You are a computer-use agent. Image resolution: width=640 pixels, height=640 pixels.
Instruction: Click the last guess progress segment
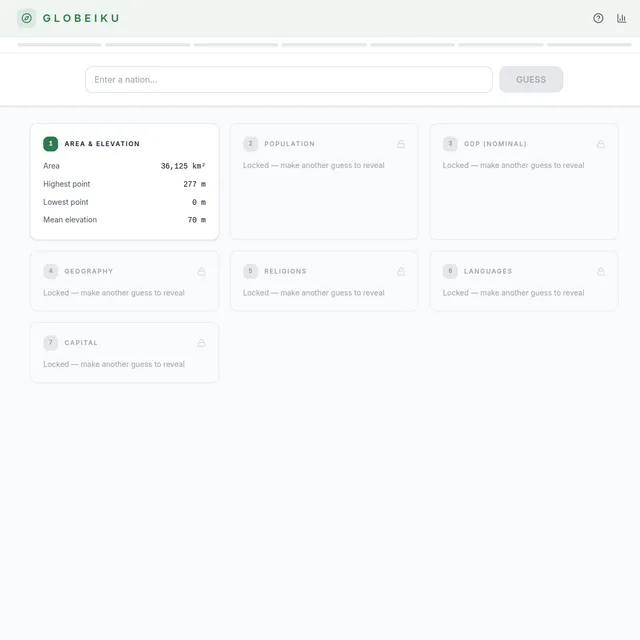click(x=589, y=45)
